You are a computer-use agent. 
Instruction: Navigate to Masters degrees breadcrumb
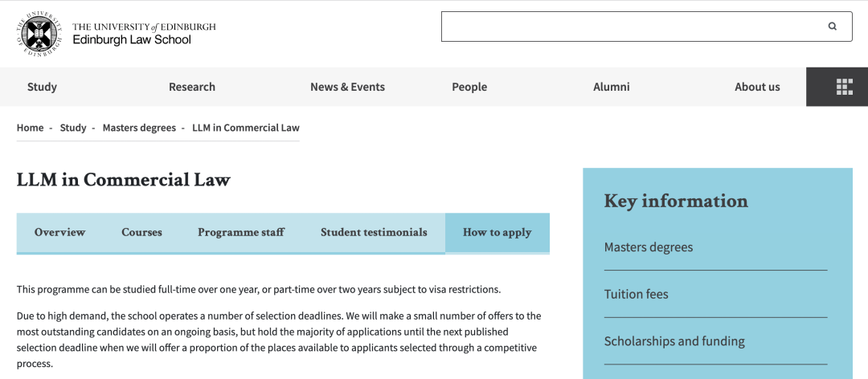(139, 128)
